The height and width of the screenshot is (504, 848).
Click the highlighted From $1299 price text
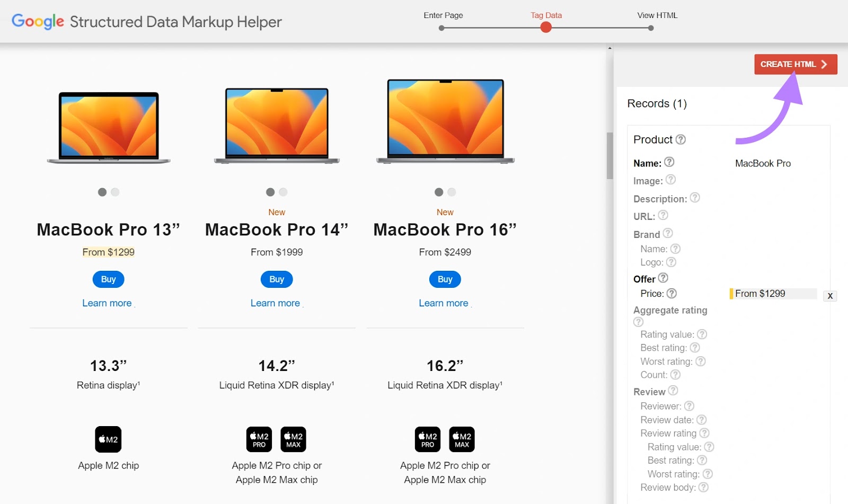109,252
